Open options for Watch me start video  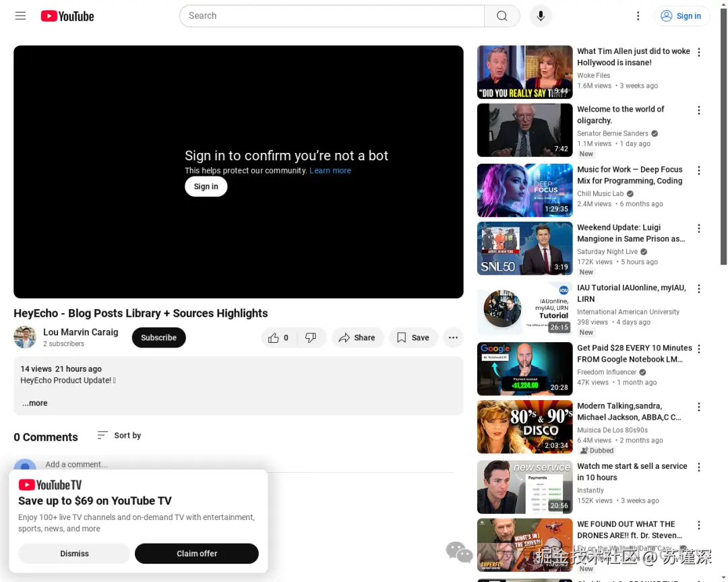coord(699,467)
